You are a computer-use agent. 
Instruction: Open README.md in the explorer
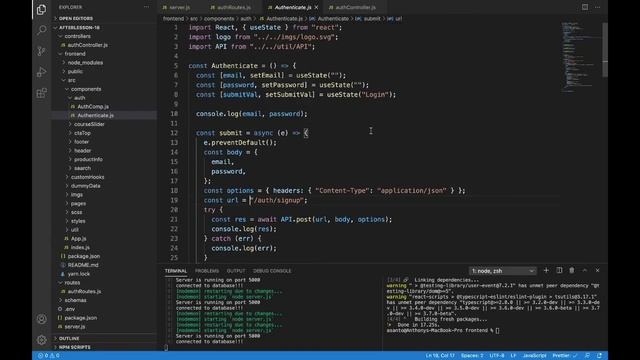point(83,265)
